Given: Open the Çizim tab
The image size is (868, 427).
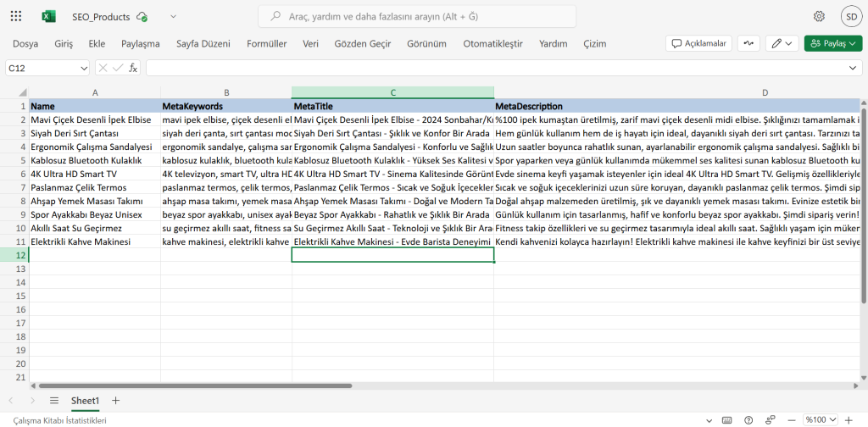Looking at the screenshot, I should coord(595,44).
